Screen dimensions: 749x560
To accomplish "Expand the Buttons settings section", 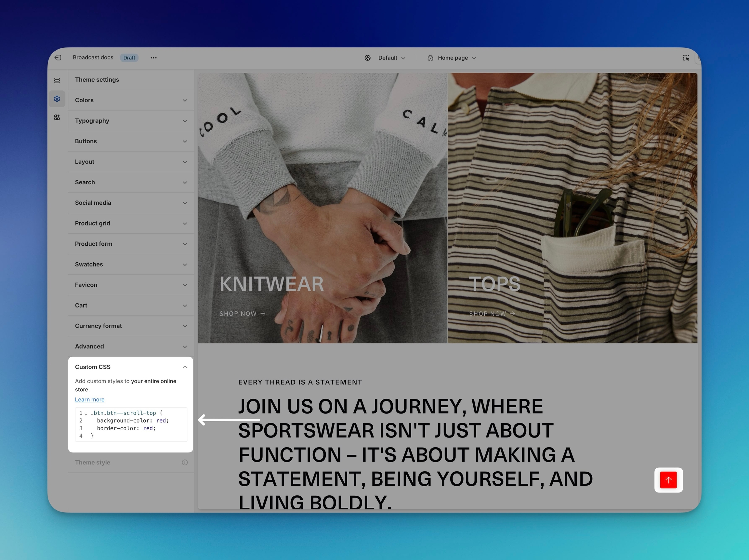I will [x=131, y=141].
